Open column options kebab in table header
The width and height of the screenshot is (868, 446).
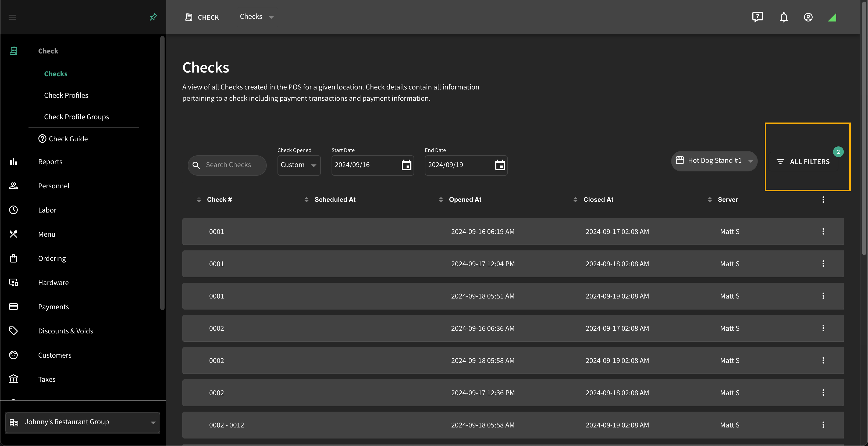(x=823, y=200)
